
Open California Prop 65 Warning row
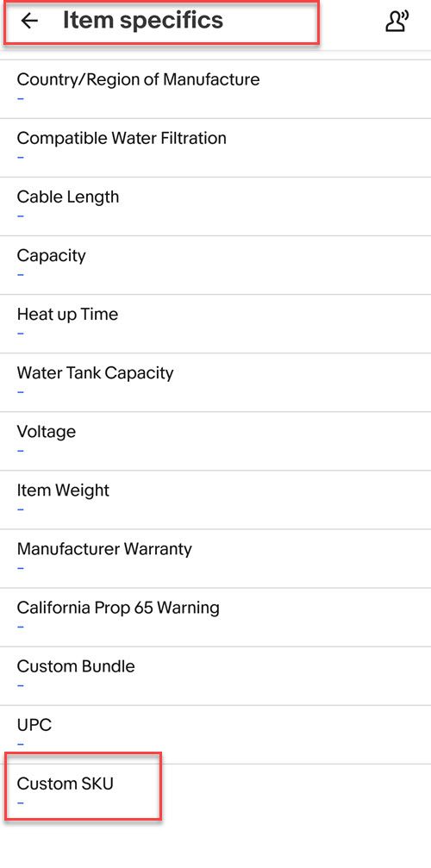pyautogui.click(x=215, y=617)
